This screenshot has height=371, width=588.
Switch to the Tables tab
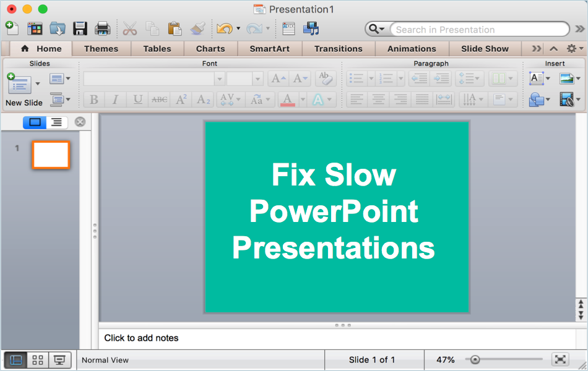click(x=157, y=49)
